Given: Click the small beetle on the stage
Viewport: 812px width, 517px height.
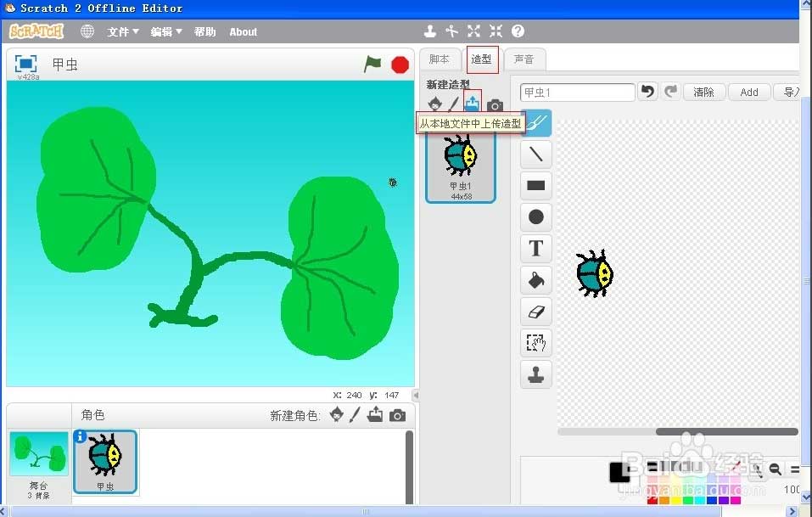Looking at the screenshot, I should (393, 183).
